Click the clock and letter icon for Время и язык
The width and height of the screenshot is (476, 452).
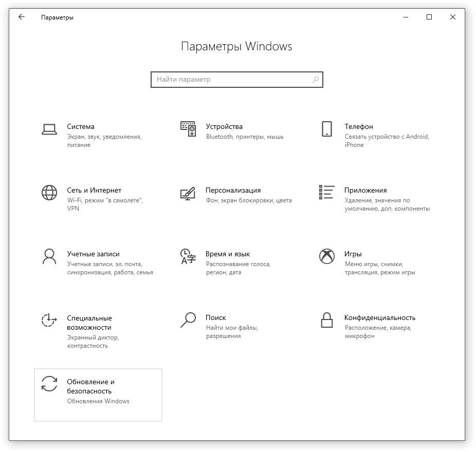click(x=188, y=257)
